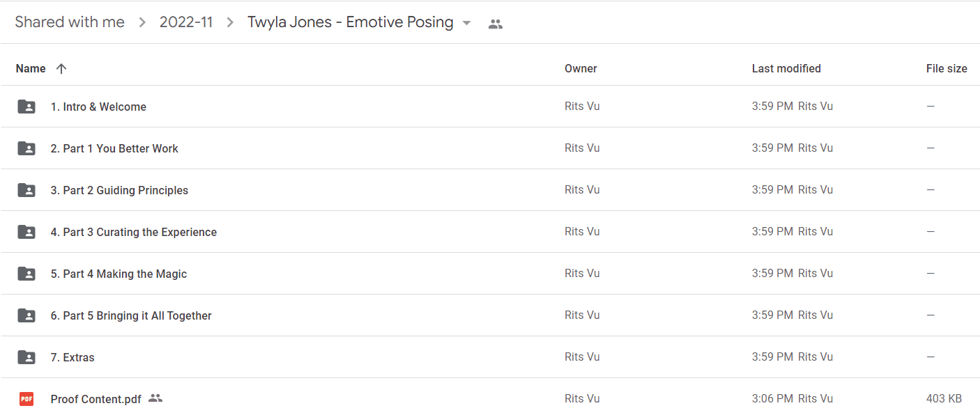Screen dimensions: 980x415
Task: Click the shared people icon in the breadcrumb
Action: pos(496,24)
